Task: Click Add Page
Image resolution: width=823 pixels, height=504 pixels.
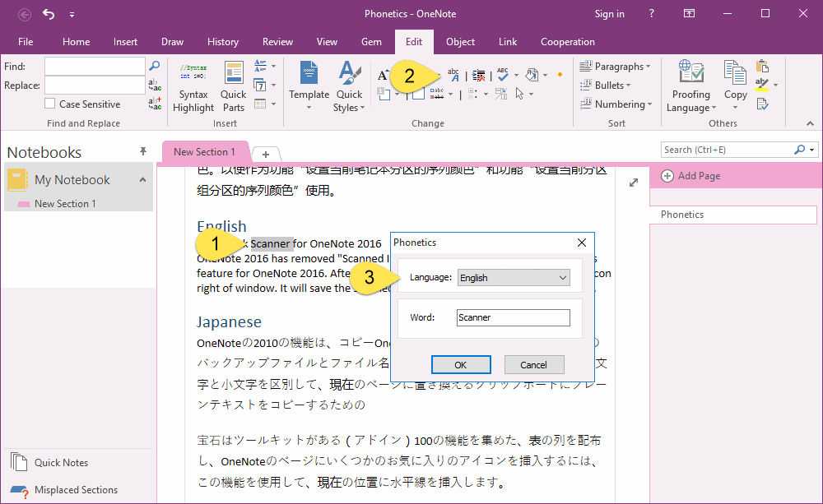Action: point(690,176)
